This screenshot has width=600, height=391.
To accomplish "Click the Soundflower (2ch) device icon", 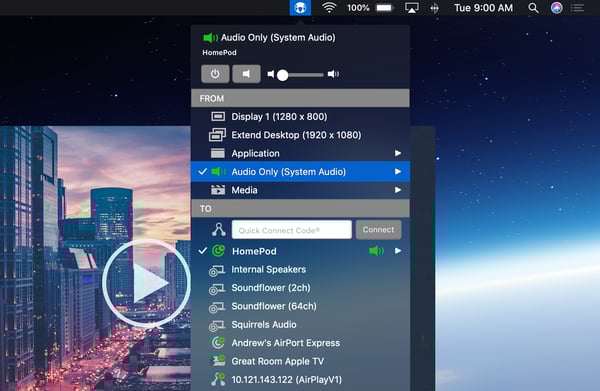I will click(x=217, y=289).
